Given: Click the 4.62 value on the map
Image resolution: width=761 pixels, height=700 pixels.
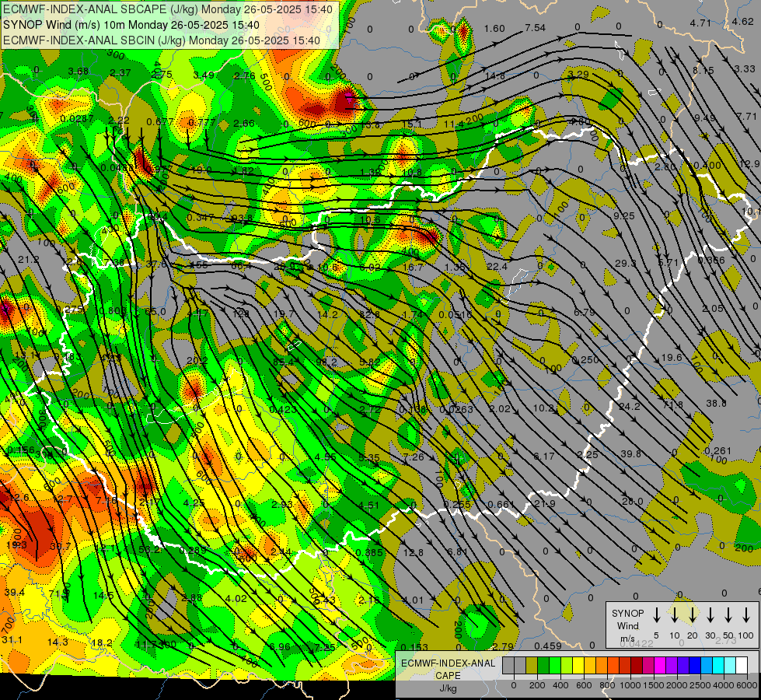Looking at the screenshot, I should pos(742,21).
